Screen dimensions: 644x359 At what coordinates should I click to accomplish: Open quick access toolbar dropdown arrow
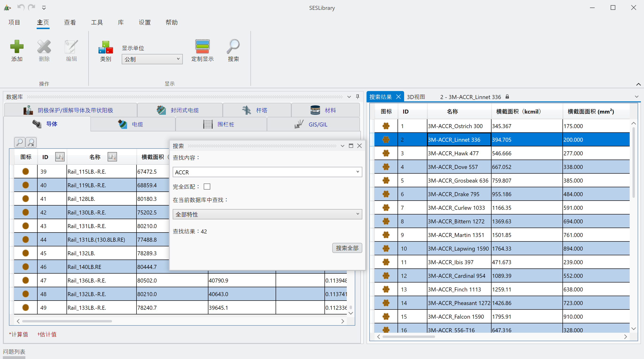pyautogui.click(x=44, y=8)
